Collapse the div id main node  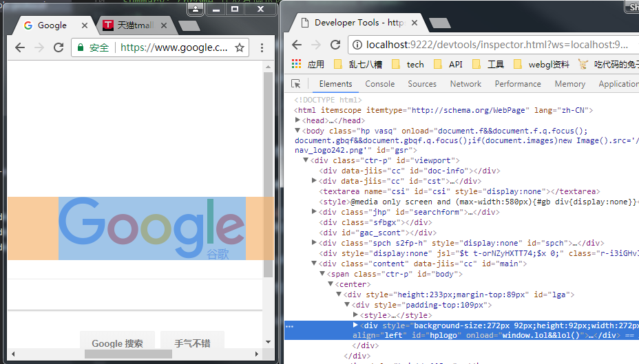pyautogui.click(x=314, y=263)
